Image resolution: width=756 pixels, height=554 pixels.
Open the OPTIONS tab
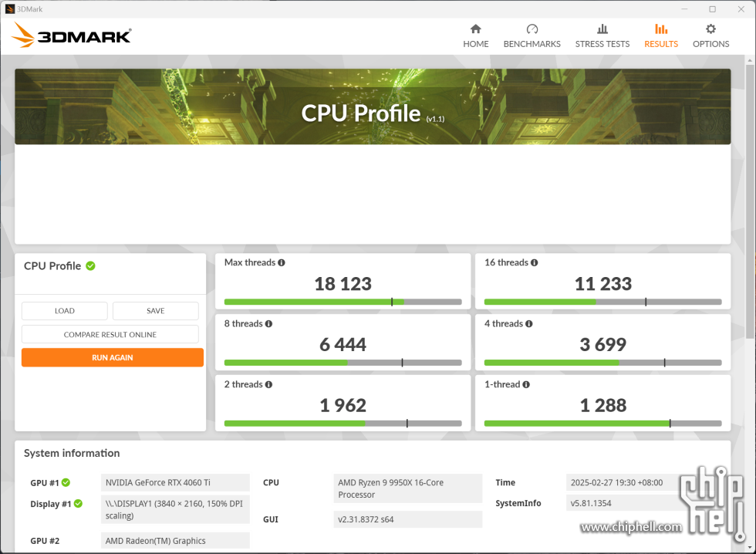(710, 36)
